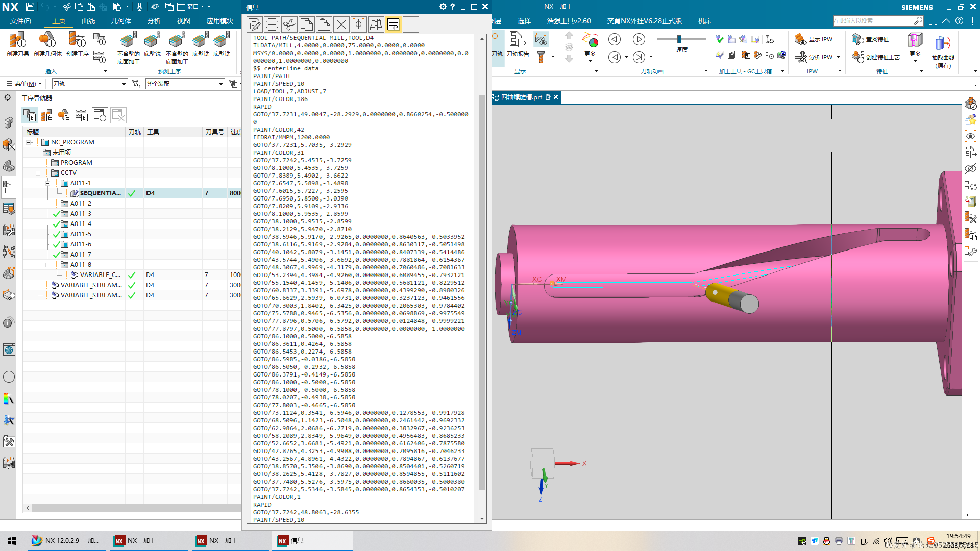Viewport: 980px width, 551px height.
Task: Click the binoculars find icon in 信息 window
Action: tap(376, 24)
